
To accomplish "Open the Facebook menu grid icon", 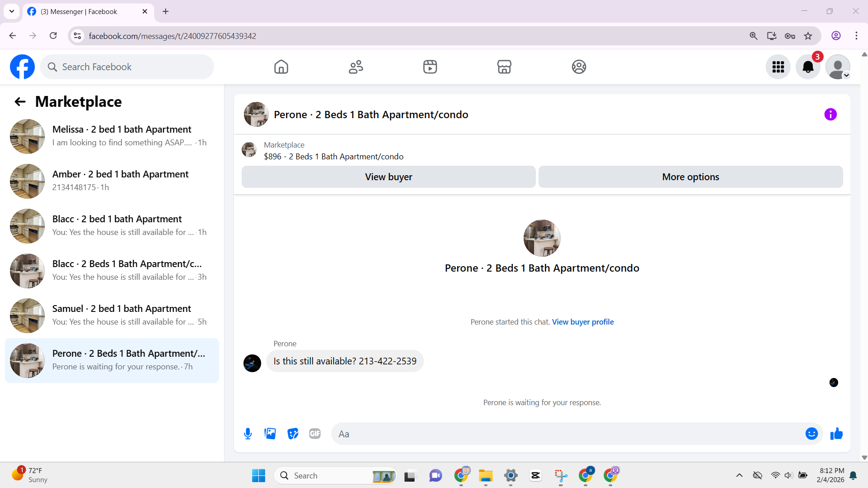I will coord(778,67).
